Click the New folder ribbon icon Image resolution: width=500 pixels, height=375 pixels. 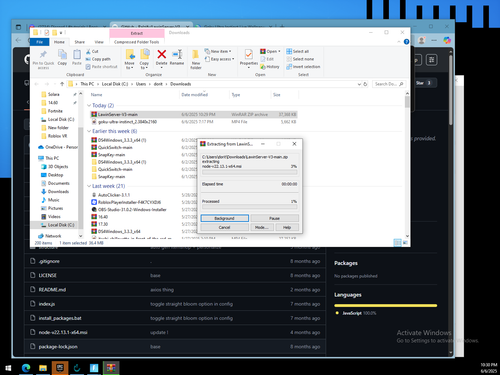coord(196,54)
